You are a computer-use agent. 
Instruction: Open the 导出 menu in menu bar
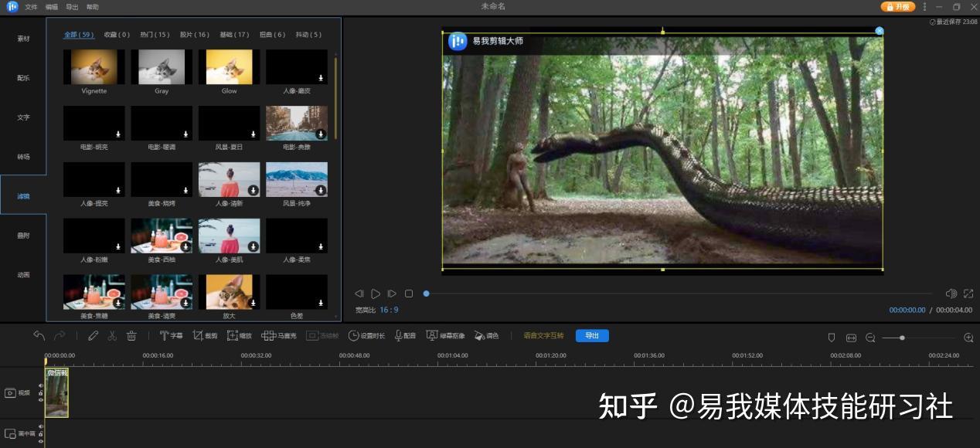pyautogui.click(x=72, y=7)
